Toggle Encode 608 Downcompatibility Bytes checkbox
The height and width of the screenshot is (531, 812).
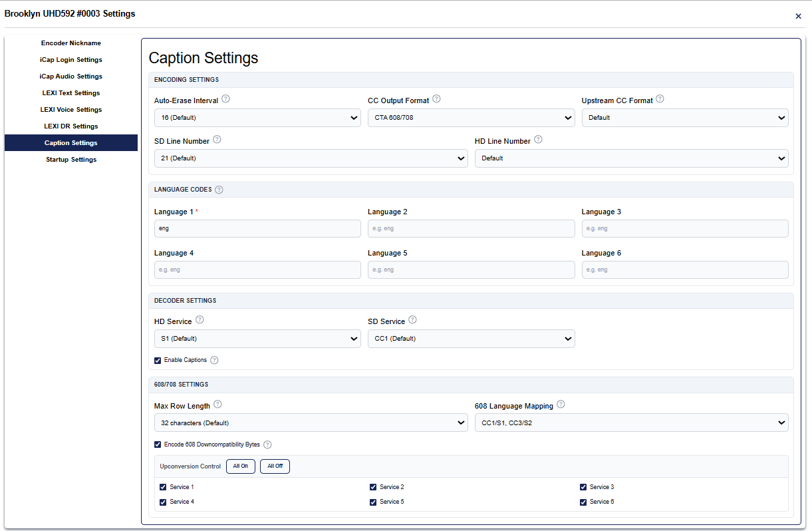[x=158, y=444]
